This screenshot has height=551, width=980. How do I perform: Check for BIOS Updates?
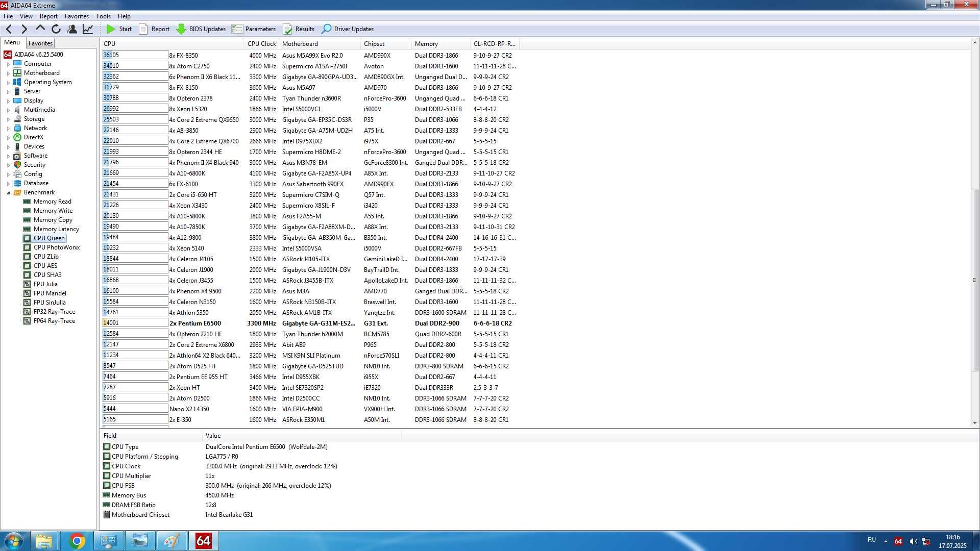point(201,29)
